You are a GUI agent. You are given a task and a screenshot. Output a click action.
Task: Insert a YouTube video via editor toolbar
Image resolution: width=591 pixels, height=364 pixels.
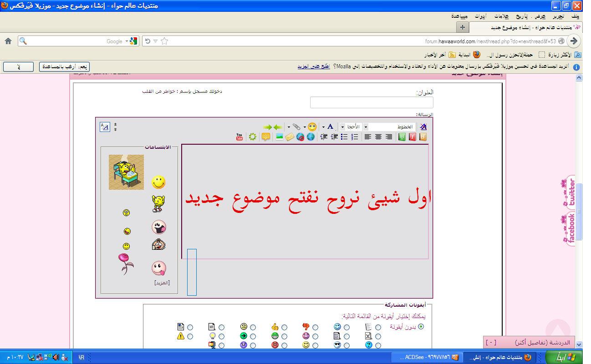tap(239, 137)
